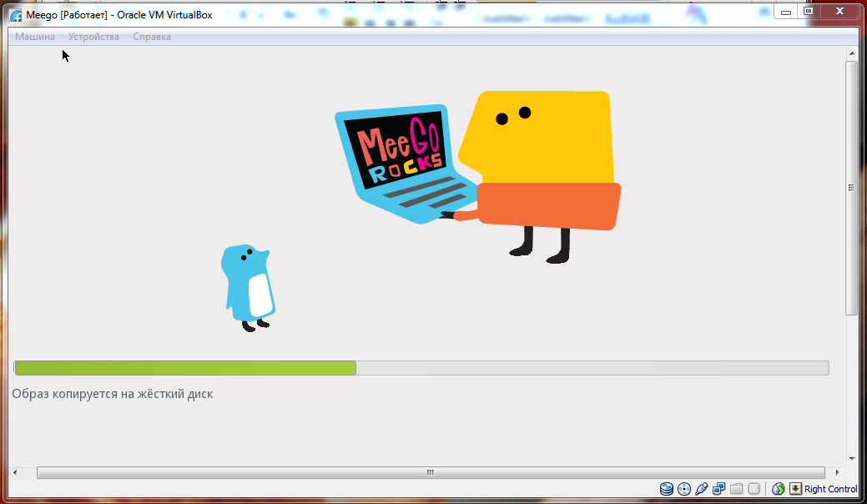Click the vertical scrollbar thumb
The image size is (867, 504).
pos(851,189)
